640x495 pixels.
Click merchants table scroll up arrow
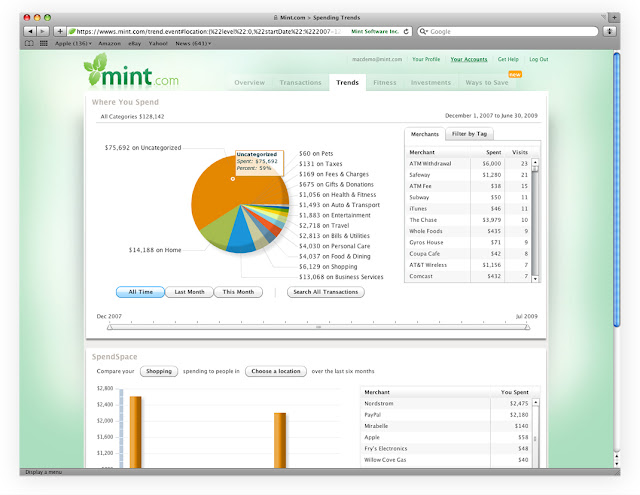[x=535, y=162]
